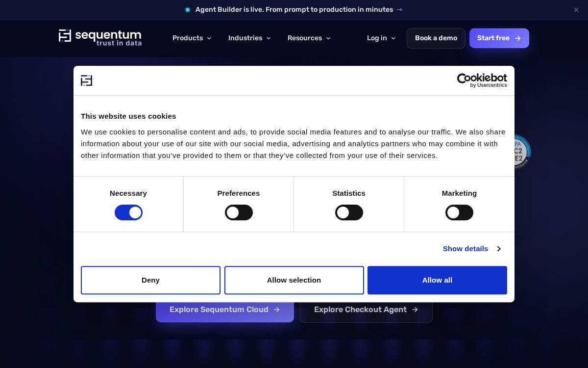This screenshot has width=588, height=368.
Task: Open the Agent Builder is live announcement
Action: point(294,10)
